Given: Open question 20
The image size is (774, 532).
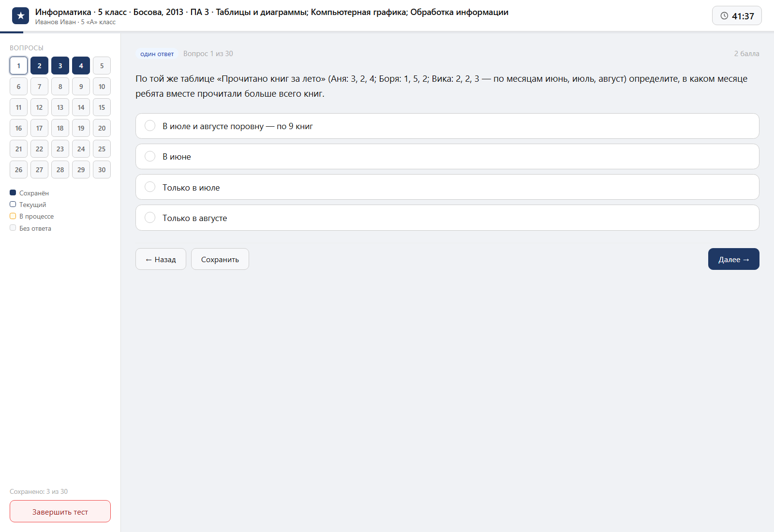Looking at the screenshot, I should [x=102, y=128].
